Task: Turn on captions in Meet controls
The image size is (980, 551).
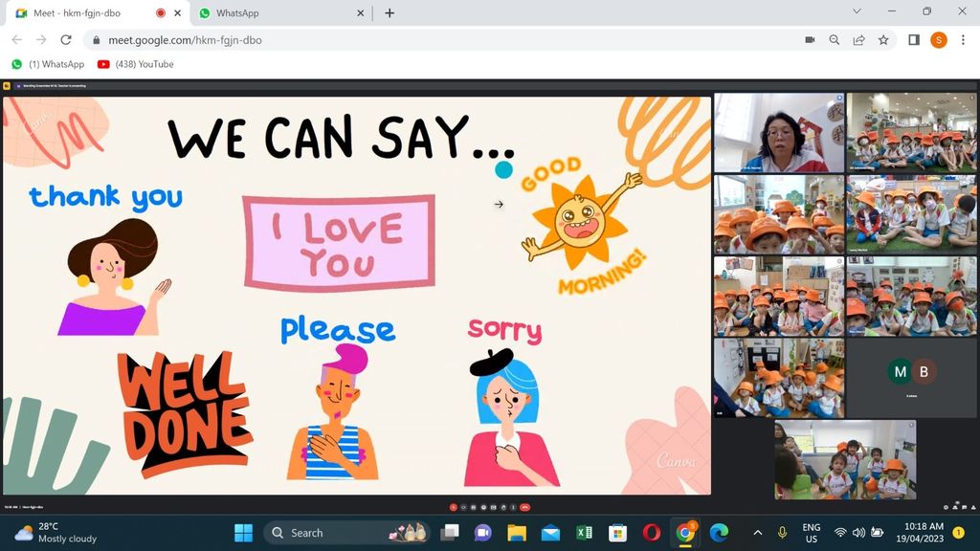Action: [x=474, y=507]
